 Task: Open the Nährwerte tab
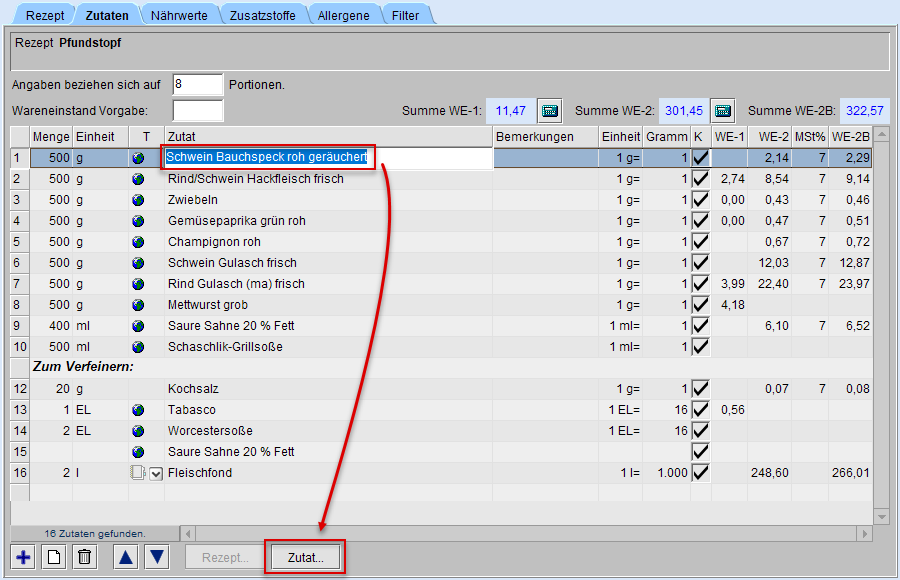pyautogui.click(x=179, y=16)
